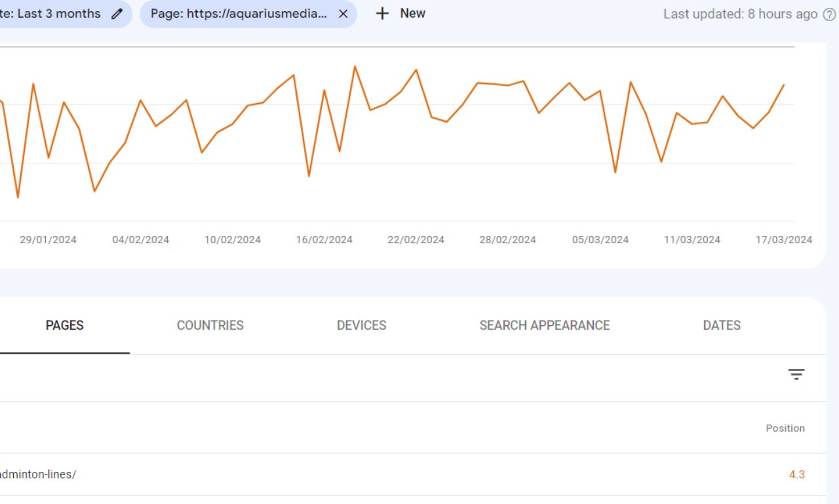Click the help question mark icon
Screen dimensions: 839x504
coord(830,14)
